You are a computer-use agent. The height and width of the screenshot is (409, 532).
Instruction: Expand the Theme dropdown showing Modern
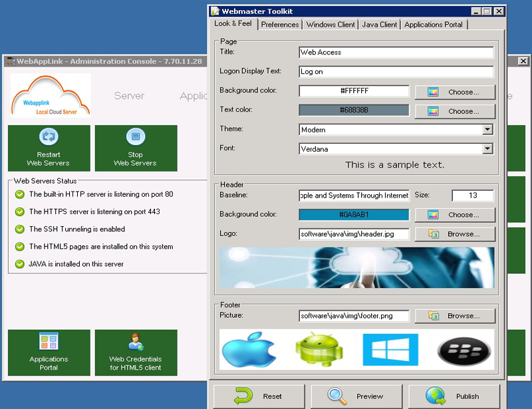[x=396, y=129]
